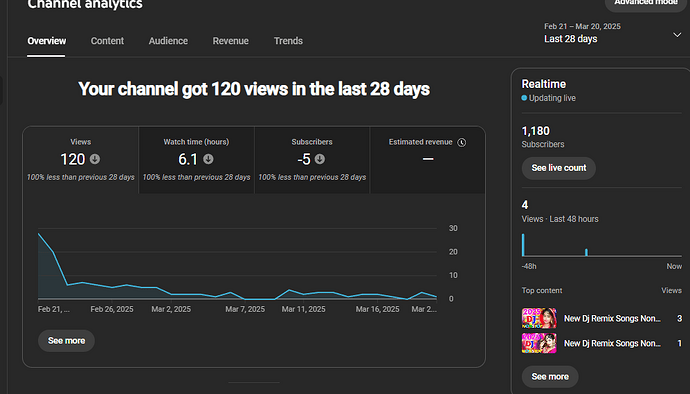Click the clock icon next to Estimated revenue
Viewport: 690px width, 394px height.
461,142
